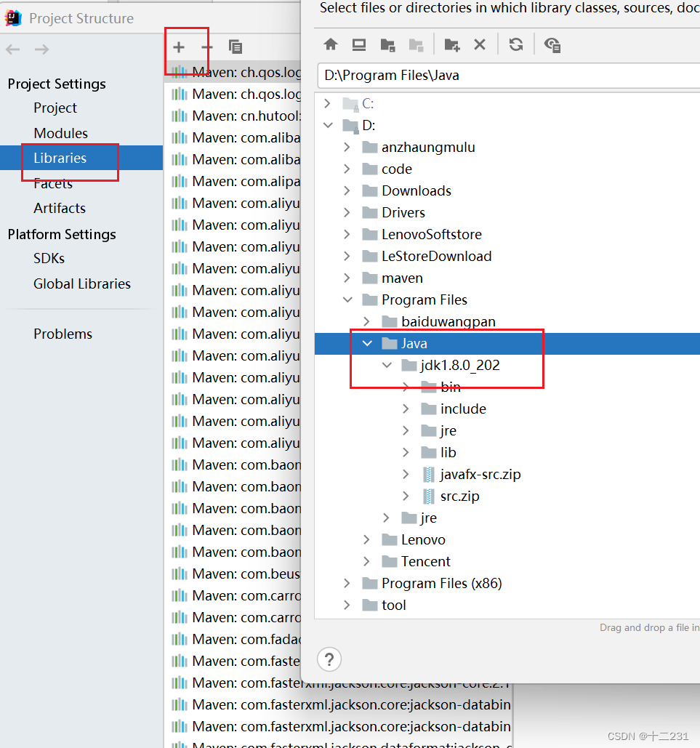Image resolution: width=700 pixels, height=748 pixels.
Task: Create a new folder in the dialog
Action: pos(451,44)
